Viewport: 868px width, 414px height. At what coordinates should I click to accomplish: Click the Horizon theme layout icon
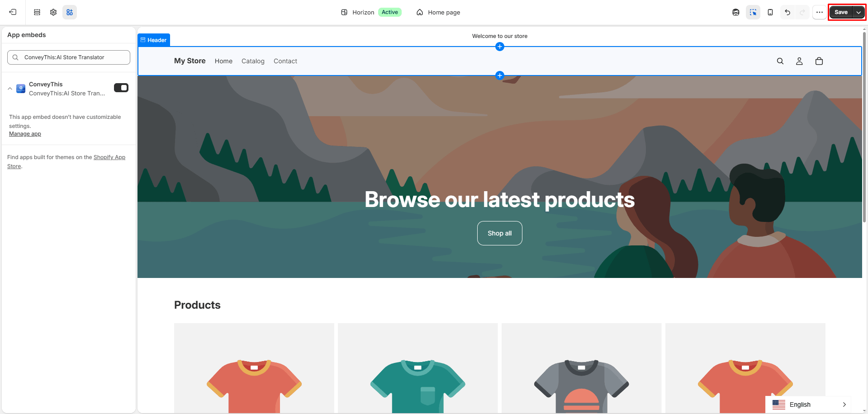pyautogui.click(x=344, y=12)
